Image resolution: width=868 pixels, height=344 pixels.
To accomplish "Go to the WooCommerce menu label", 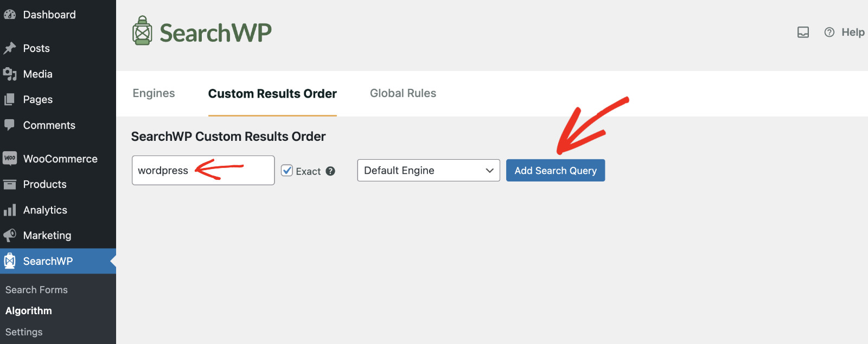I will (x=60, y=159).
